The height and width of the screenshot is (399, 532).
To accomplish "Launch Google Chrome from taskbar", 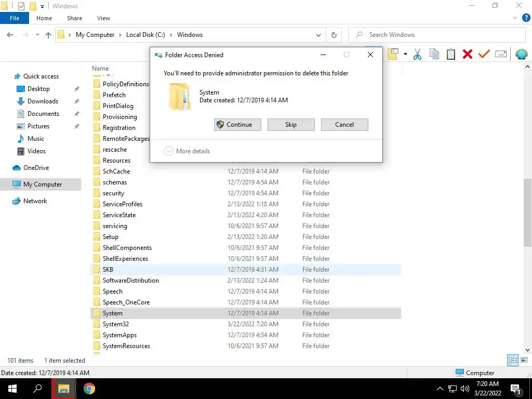I will 89,389.
